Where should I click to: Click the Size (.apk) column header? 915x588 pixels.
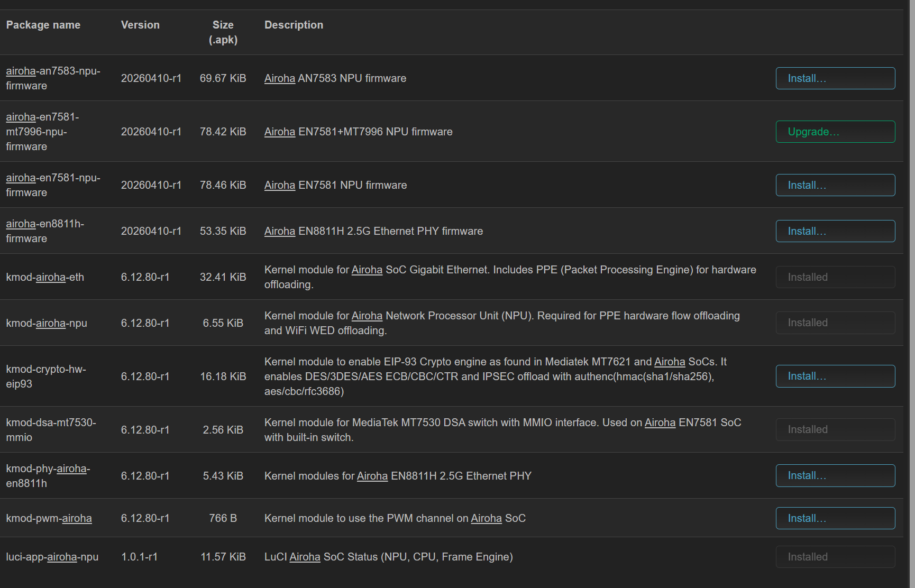pos(223,32)
